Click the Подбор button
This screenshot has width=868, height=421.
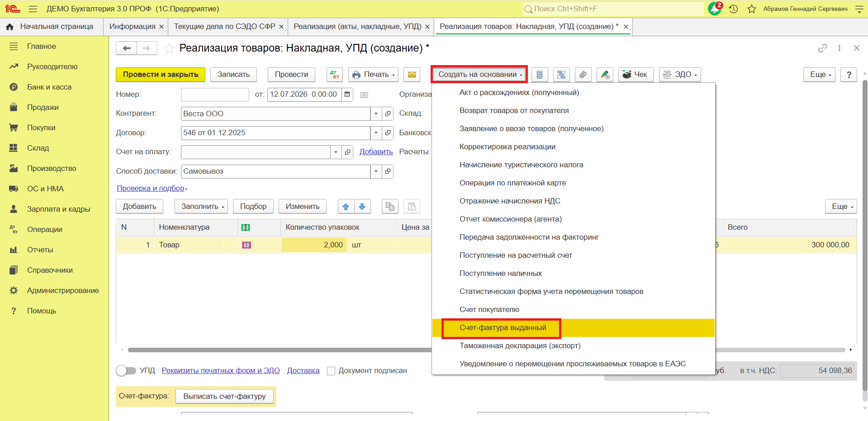point(253,207)
